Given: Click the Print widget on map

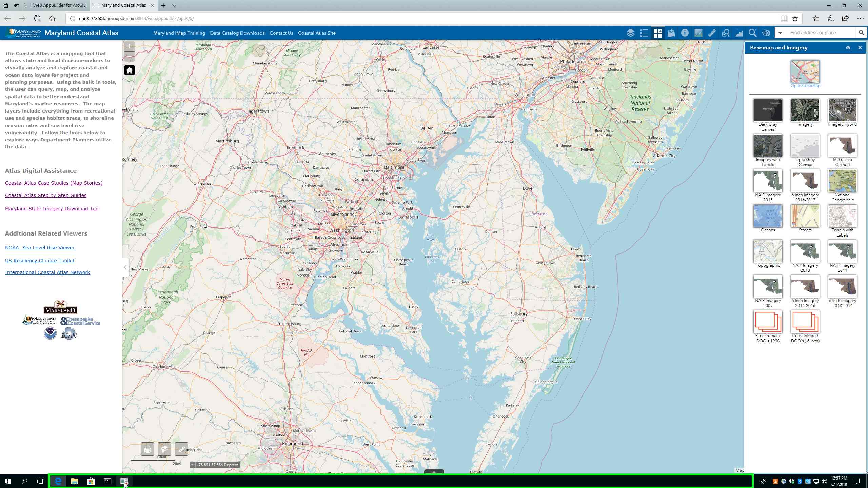Looking at the screenshot, I should coord(147,449).
